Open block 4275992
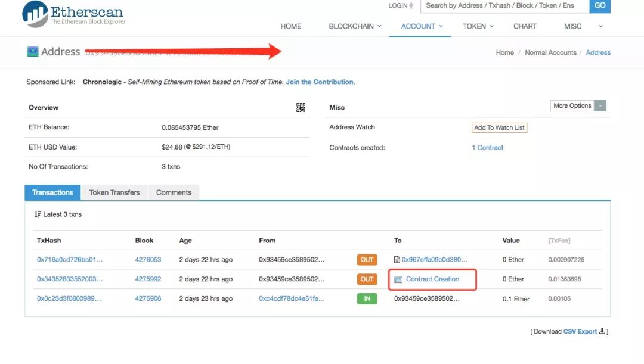 (148, 279)
